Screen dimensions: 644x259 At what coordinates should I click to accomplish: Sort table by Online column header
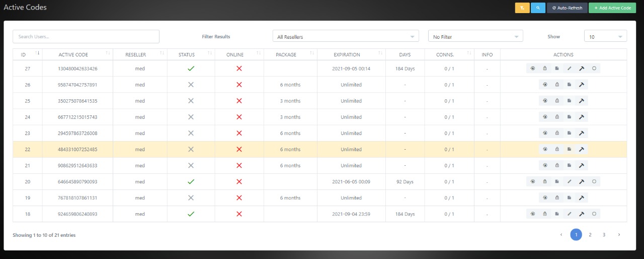239,54
